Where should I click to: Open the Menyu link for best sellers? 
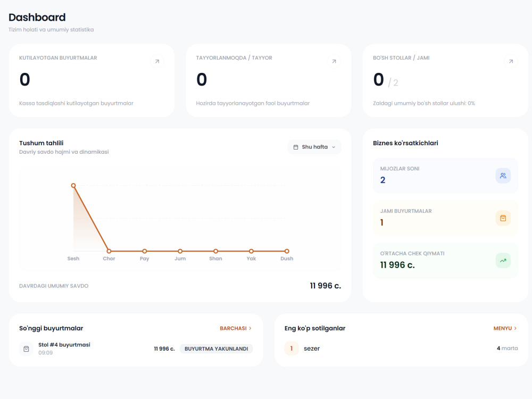click(x=505, y=328)
